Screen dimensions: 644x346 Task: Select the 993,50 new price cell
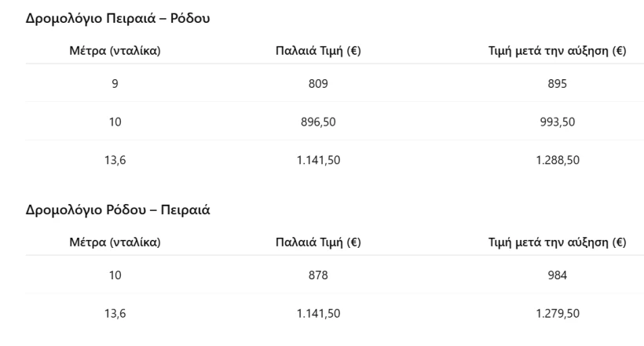557,123
